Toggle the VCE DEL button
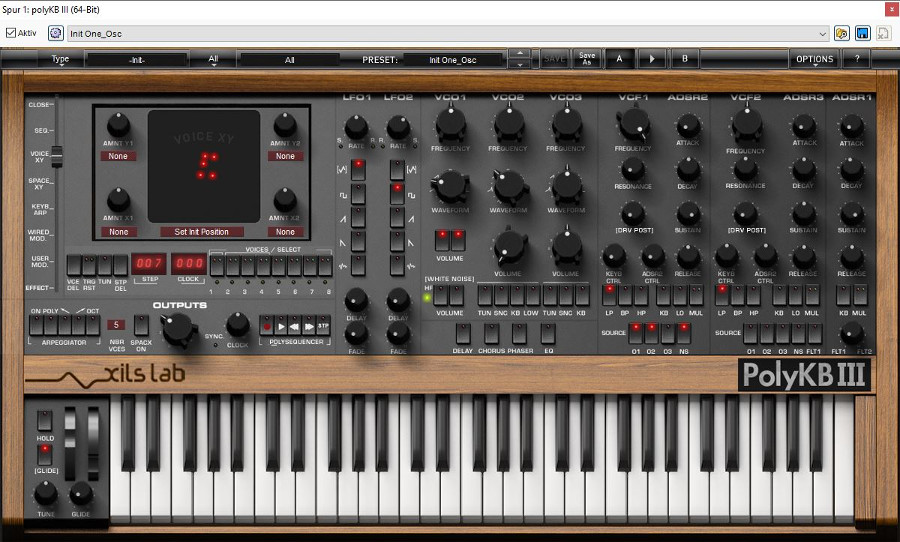The image size is (900, 542). click(73, 266)
